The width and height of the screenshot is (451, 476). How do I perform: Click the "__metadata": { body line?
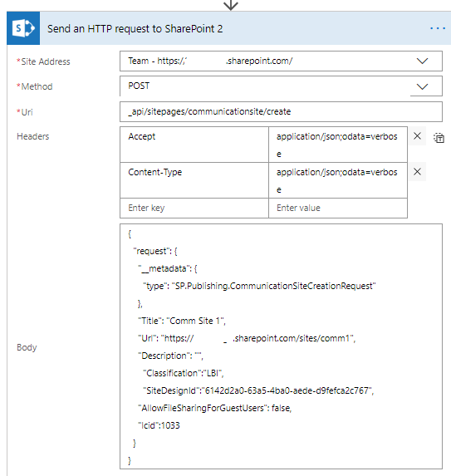[168, 268]
